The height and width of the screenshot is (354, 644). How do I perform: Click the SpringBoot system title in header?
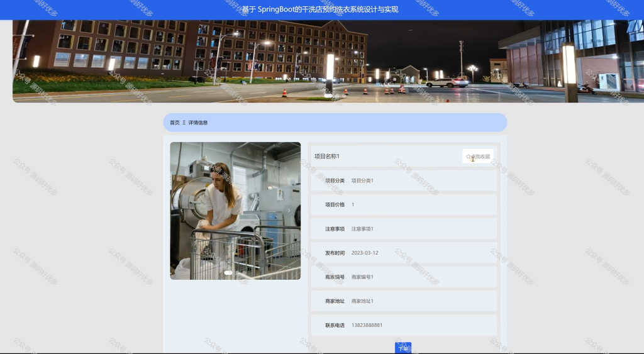coord(320,9)
